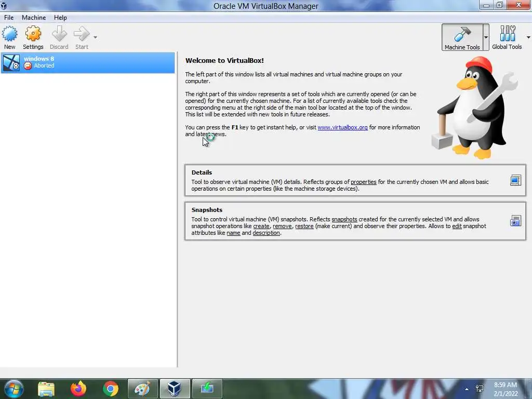
Task: Click the Discard toolbar icon
Action: pos(59,37)
